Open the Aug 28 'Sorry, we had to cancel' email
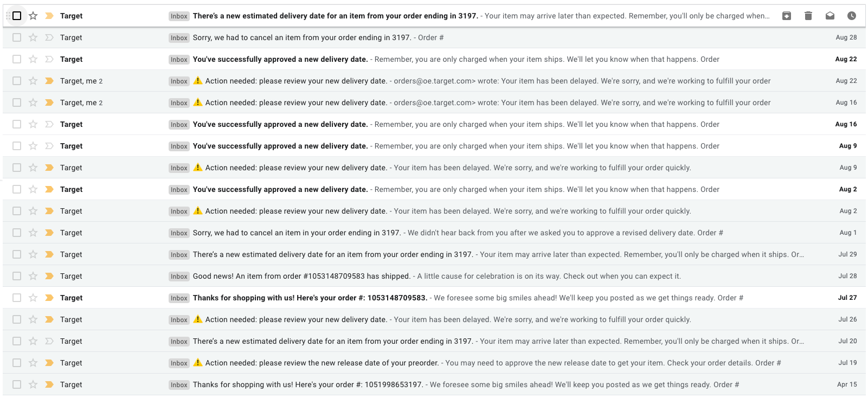Viewport: 868px width, 398px height. (x=301, y=37)
